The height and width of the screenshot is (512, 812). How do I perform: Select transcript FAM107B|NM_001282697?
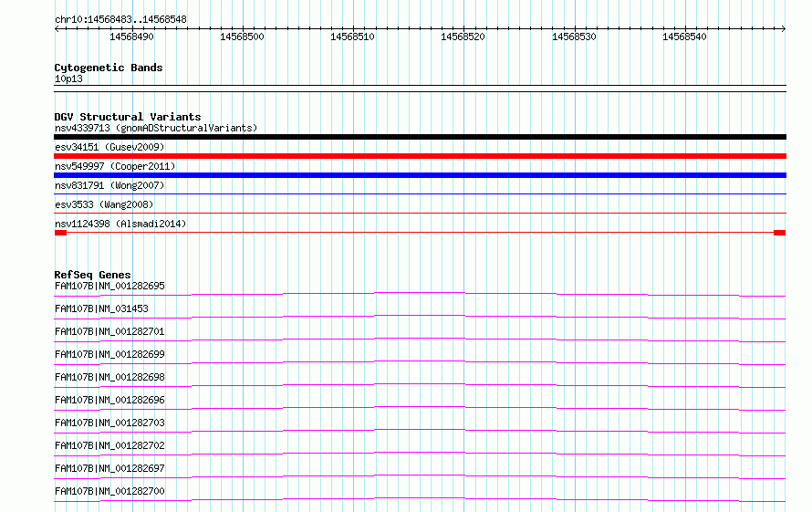(109, 468)
